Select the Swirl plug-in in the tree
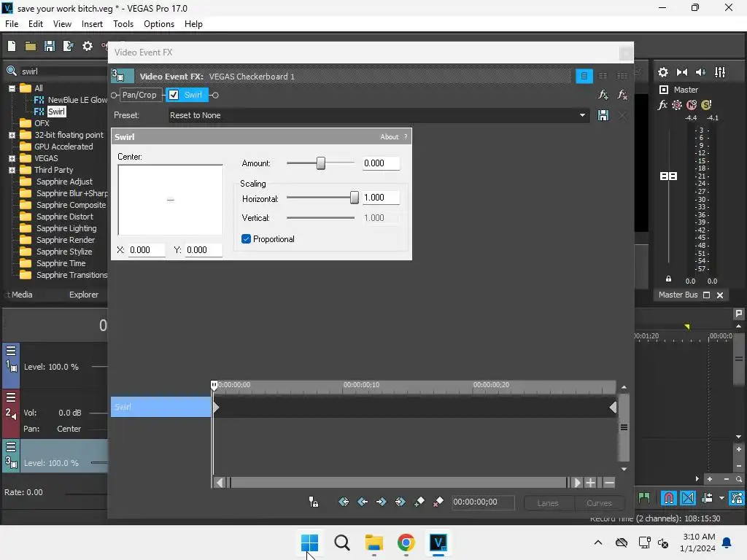Screen dimensions: 747x560 (x=56, y=112)
